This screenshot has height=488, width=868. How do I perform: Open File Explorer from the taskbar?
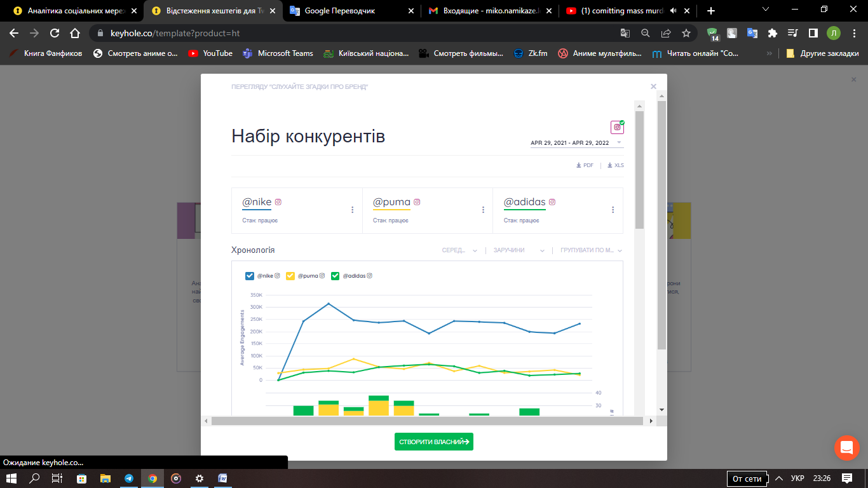(105, 478)
